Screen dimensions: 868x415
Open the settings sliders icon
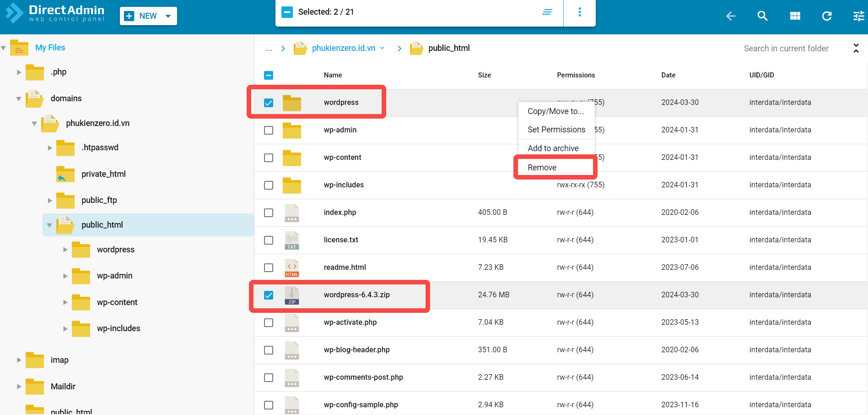tap(859, 16)
